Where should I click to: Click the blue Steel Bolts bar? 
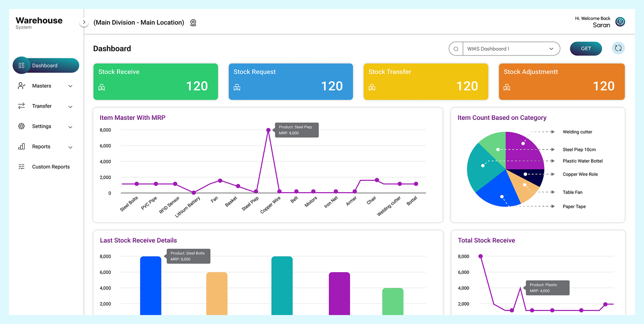[x=151, y=285]
